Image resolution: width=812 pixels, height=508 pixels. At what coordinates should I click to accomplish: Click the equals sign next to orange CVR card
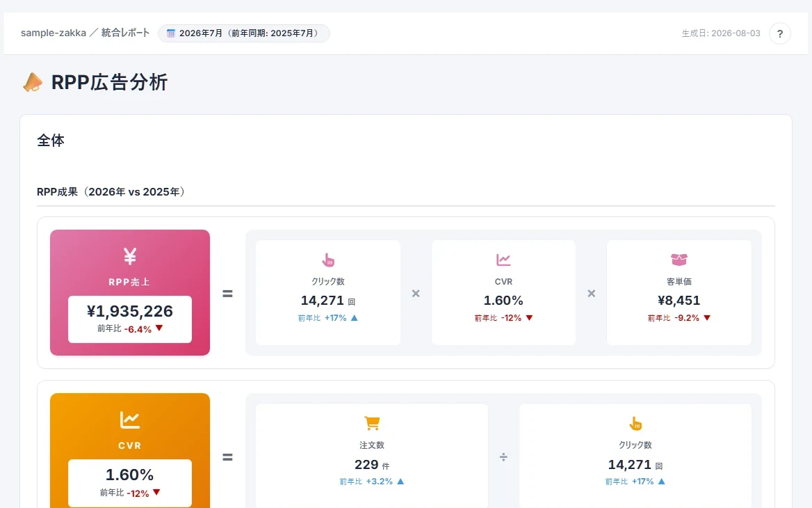227,458
